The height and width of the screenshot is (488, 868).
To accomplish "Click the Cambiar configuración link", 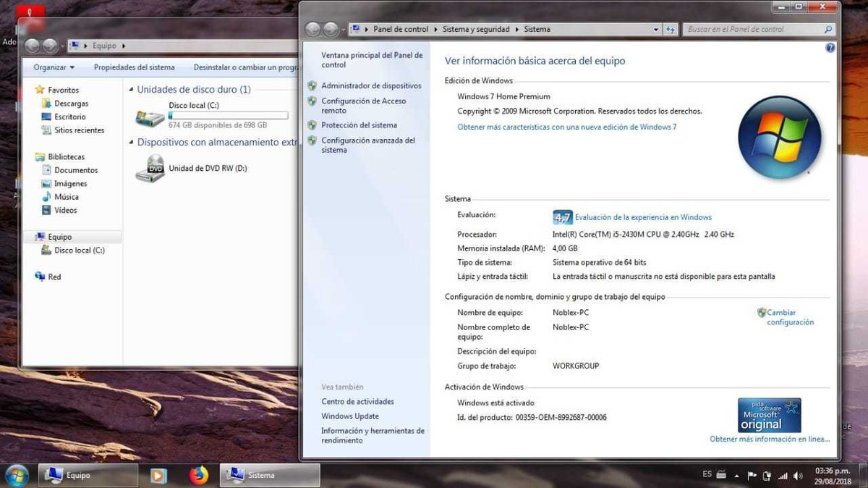I will click(790, 317).
